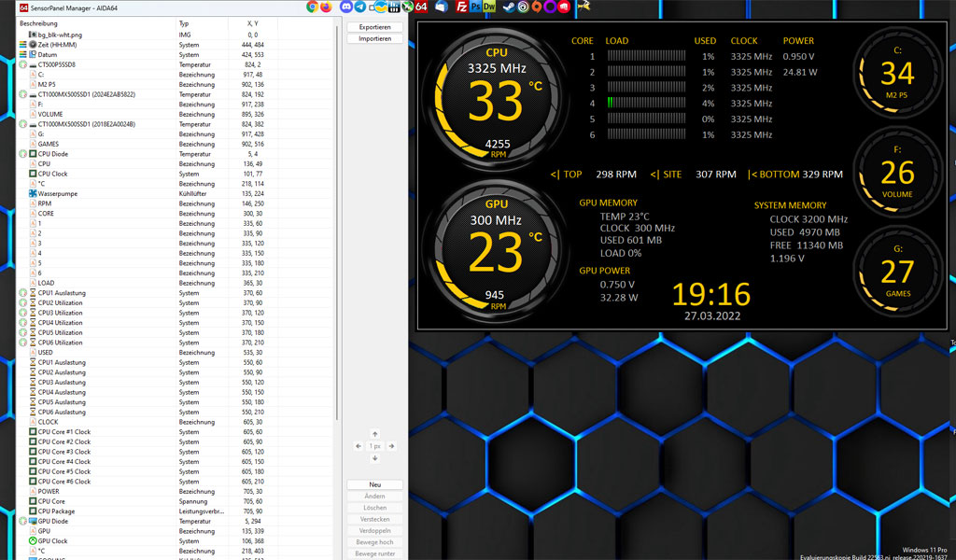Select the CPU Clock row in the list
The height and width of the screenshot is (560, 956).
point(176,174)
